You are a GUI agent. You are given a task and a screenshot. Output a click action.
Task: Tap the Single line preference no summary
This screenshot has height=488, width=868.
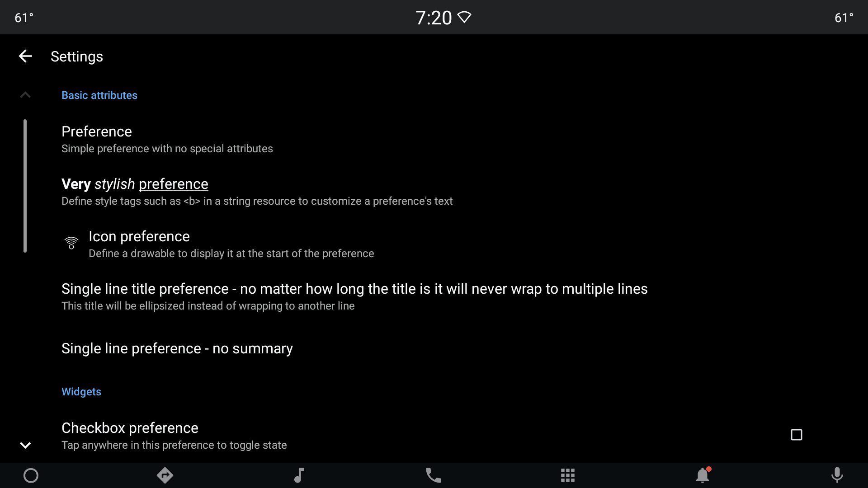pos(177,348)
